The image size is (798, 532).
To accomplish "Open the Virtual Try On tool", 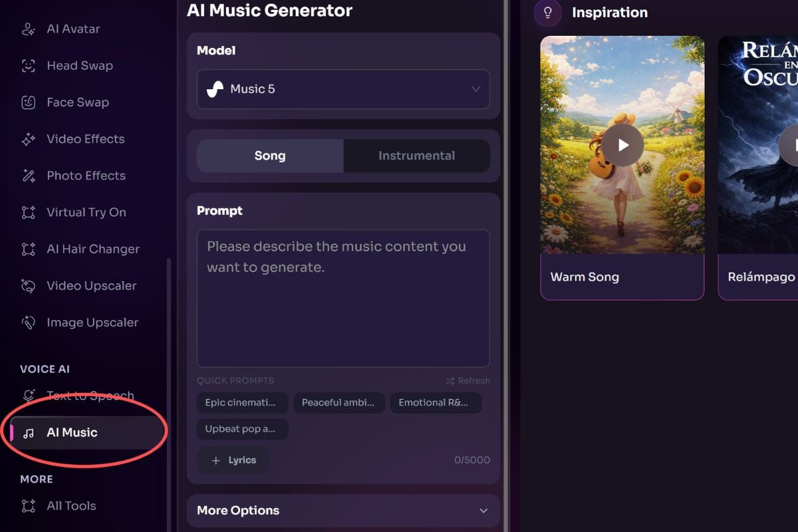I will [x=86, y=213].
